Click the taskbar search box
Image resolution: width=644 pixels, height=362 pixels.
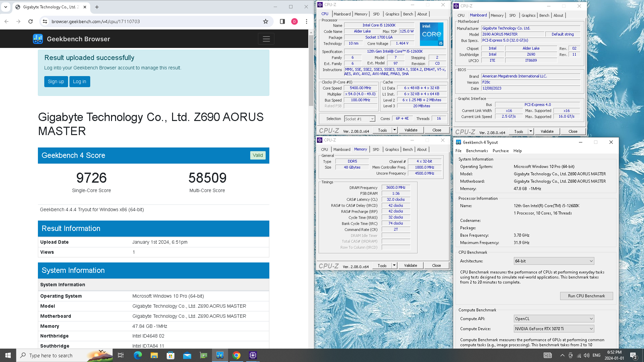[x=64, y=355]
